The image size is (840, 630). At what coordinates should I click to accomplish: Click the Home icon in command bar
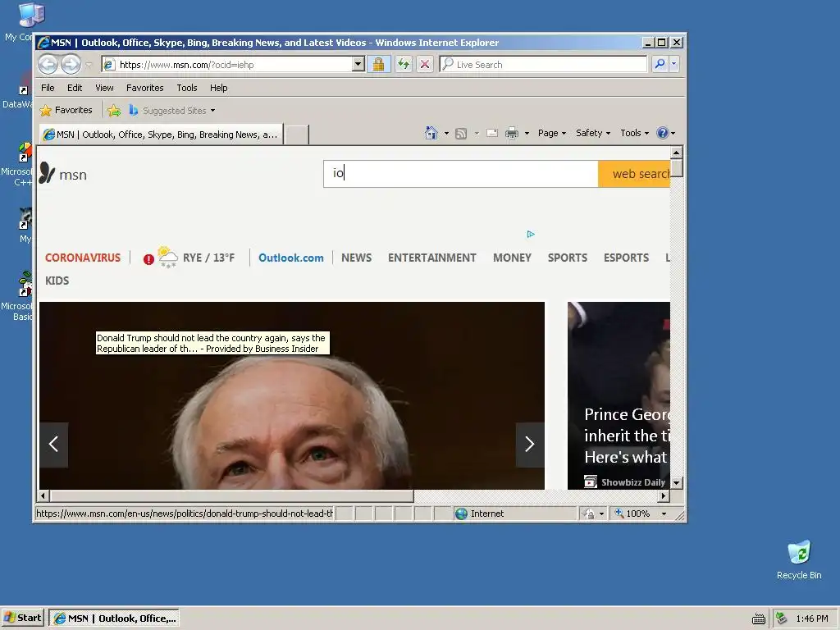pyautogui.click(x=431, y=133)
